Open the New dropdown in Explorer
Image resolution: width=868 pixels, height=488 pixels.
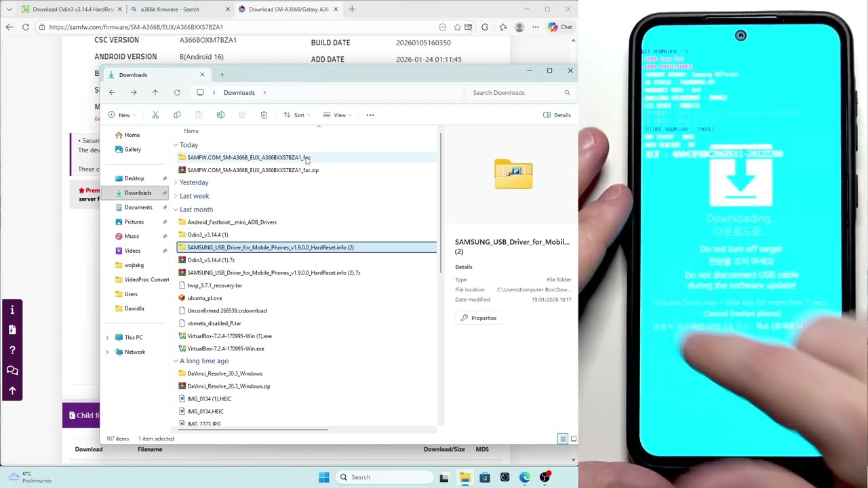tap(122, 115)
